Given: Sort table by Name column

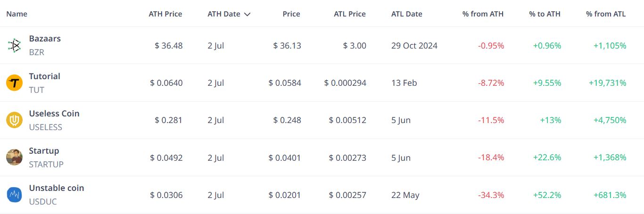Looking at the screenshot, I should (17, 14).
